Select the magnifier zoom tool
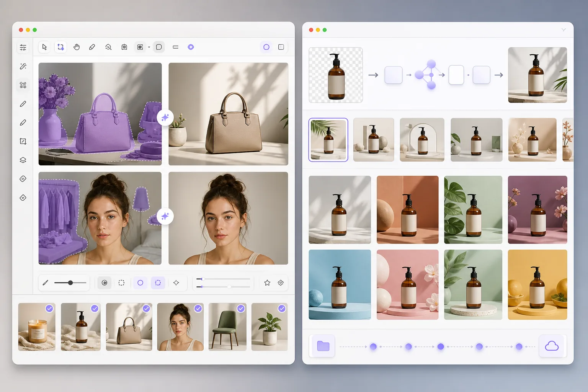Image resolution: width=588 pixels, height=392 pixels. pyautogui.click(x=108, y=47)
